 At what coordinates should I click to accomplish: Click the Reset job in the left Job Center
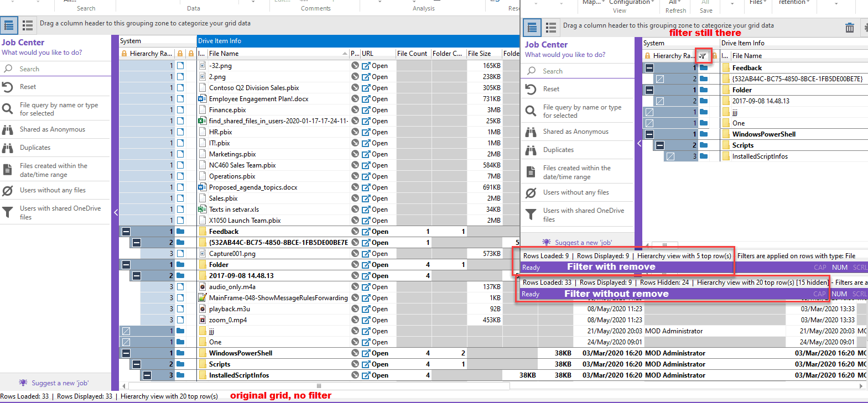(x=28, y=87)
